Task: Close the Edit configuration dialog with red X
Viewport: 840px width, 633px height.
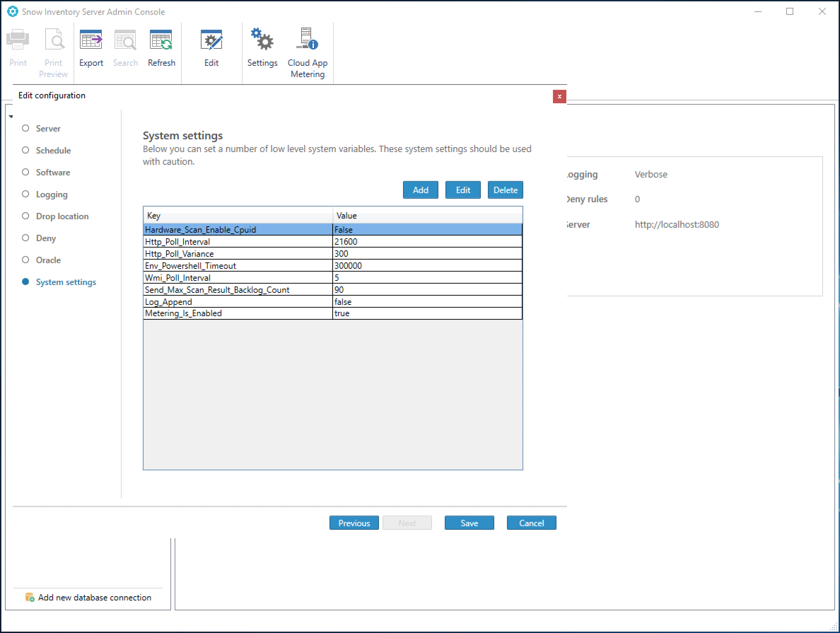Action: 559,97
